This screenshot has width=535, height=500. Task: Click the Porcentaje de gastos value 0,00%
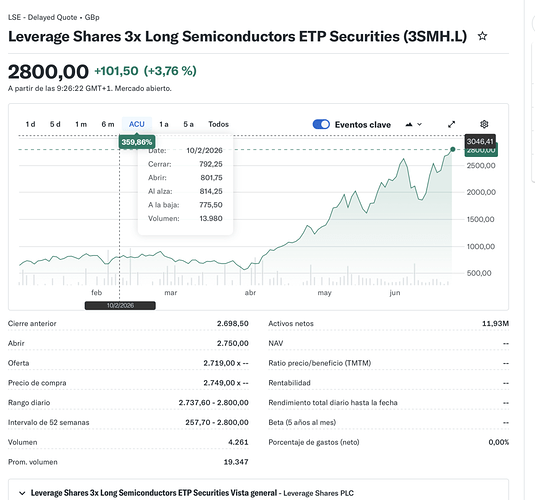pyautogui.click(x=498, y=442)
